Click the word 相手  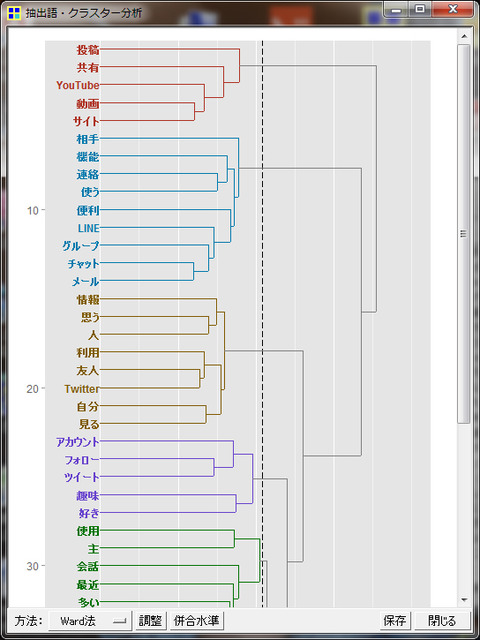[88, 139]
